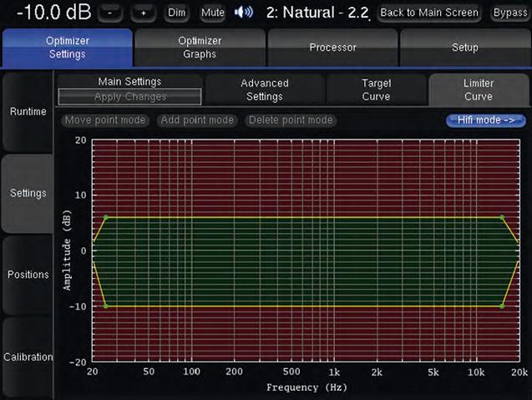Click the speaker volume icon

[243, 13]
